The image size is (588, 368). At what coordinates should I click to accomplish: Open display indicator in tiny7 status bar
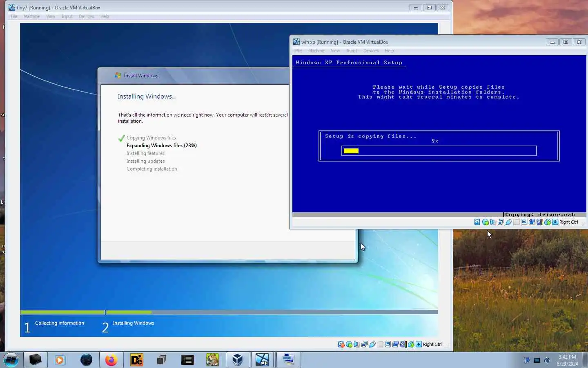click(x=388, y=344)
